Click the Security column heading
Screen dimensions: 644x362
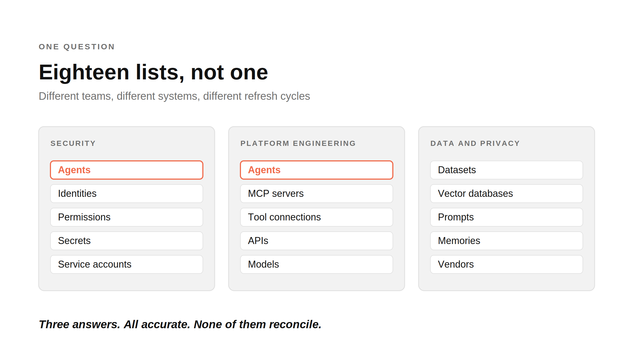(73, 143)
